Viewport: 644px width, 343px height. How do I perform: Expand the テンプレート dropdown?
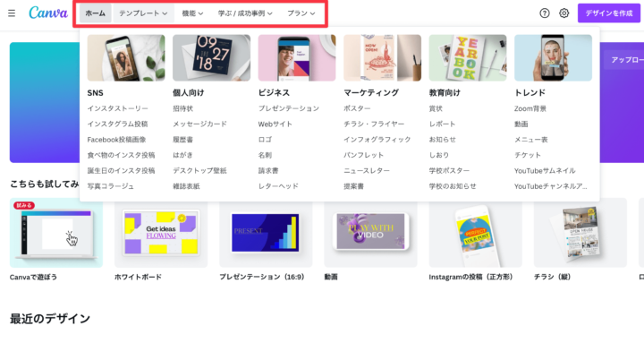pos(143,13)
